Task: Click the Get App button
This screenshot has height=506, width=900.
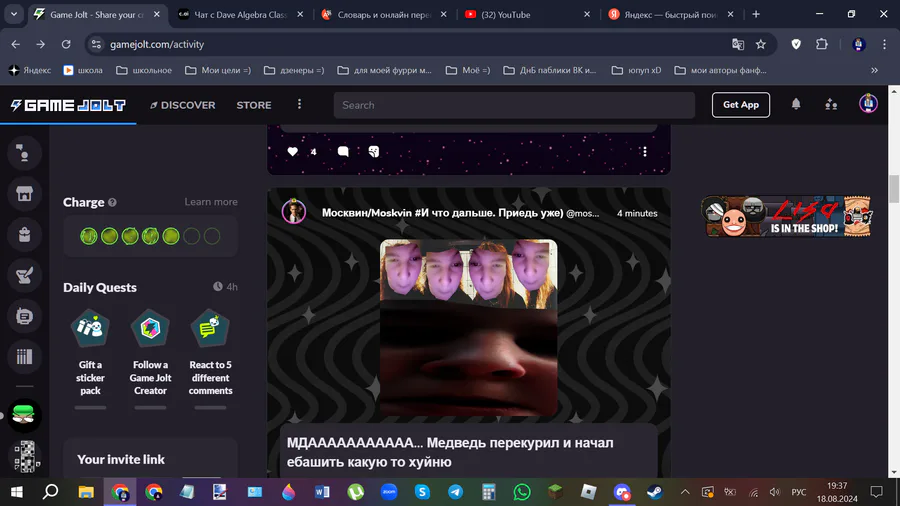Action: (x=740, y=104)
